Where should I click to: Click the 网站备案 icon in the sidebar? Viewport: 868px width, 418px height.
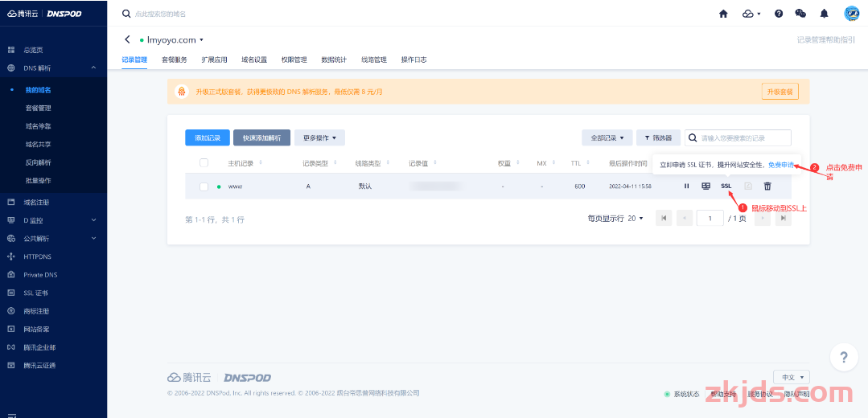click(x=11, y=329)
